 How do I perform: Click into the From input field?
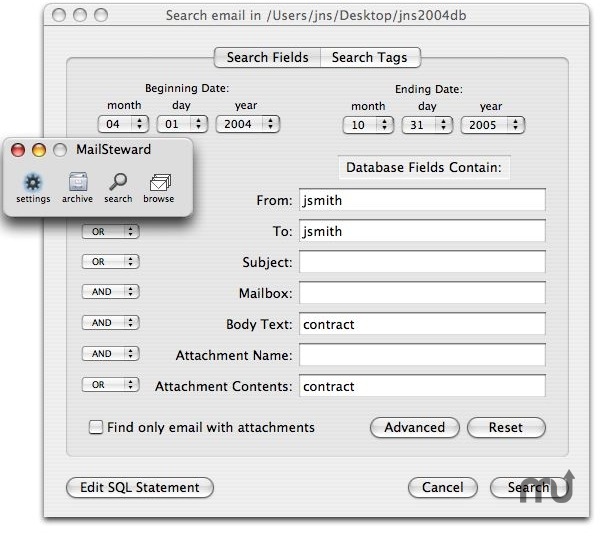422,200
